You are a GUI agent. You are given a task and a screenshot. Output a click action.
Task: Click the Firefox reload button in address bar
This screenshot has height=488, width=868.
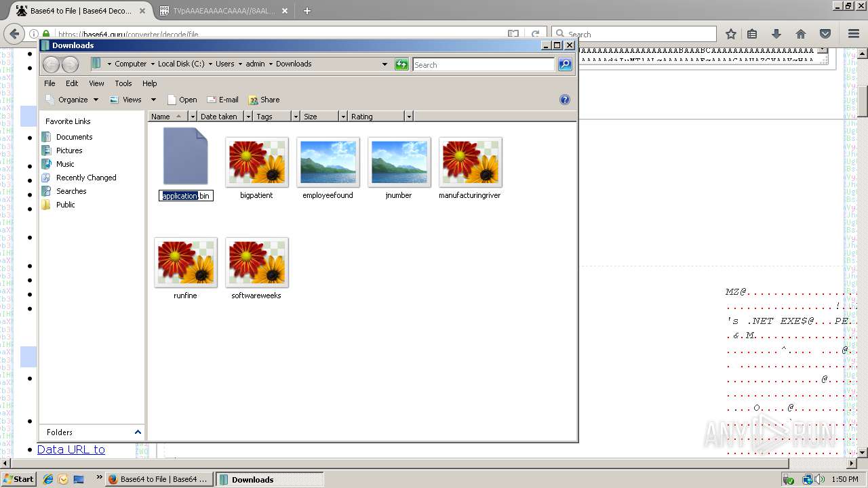click(x=536, y=34)
